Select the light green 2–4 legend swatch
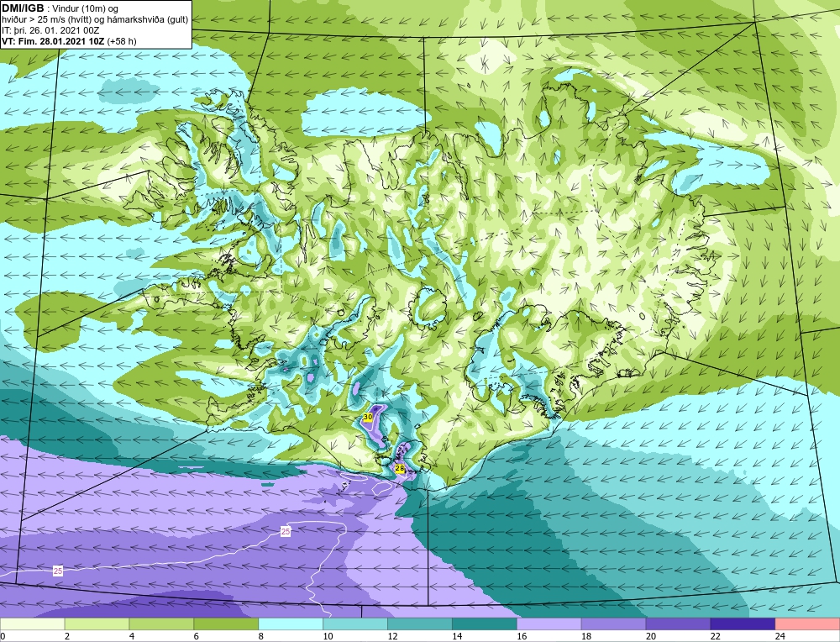Image resolution: width=840 pixels, height=642 pixels. (x=97, y=624)
